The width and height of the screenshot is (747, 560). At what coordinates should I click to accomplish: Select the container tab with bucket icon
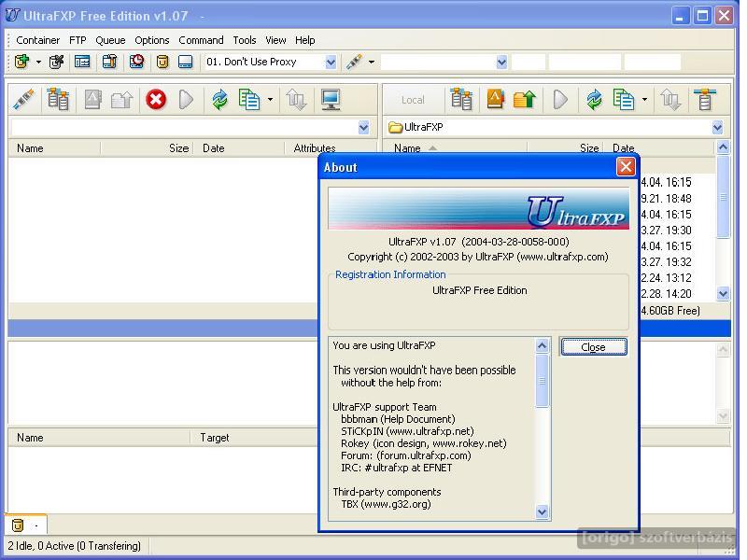coord(26,525)
